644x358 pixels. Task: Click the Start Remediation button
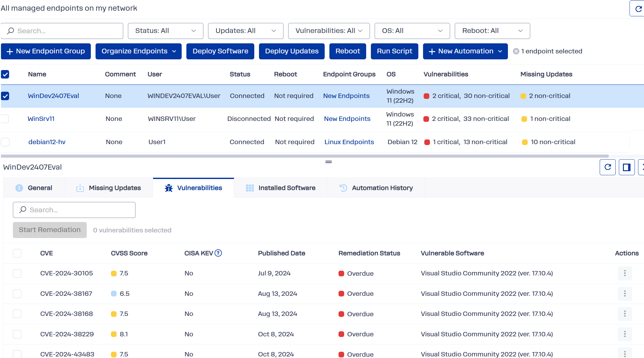click(50, 230)
